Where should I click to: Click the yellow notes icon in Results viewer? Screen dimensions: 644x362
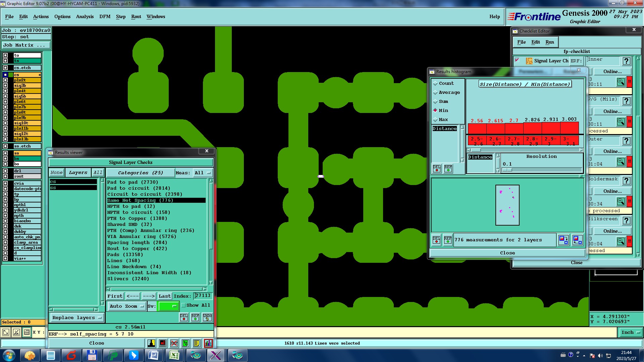(x=197, y=343)
